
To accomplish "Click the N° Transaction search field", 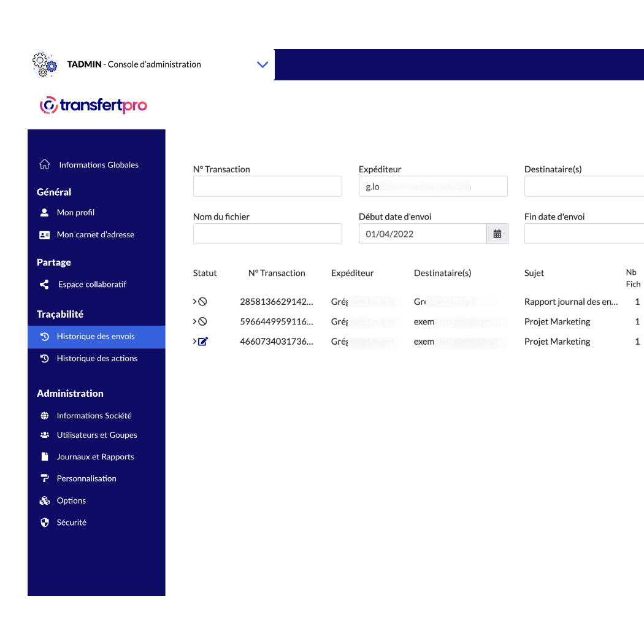I will point(267,186).
